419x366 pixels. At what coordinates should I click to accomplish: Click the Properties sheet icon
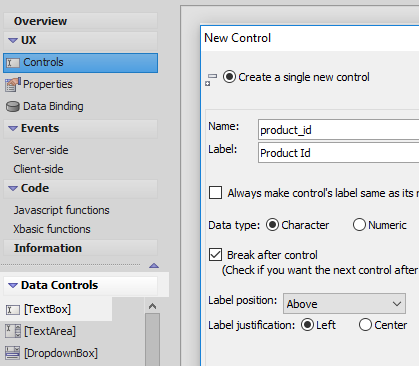coord(13,84)
